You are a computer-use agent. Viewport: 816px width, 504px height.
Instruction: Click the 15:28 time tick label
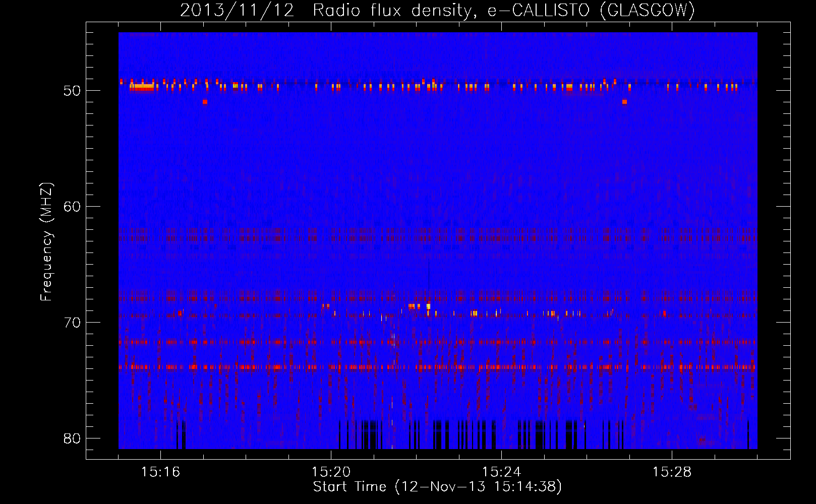(x=672, y=472)
